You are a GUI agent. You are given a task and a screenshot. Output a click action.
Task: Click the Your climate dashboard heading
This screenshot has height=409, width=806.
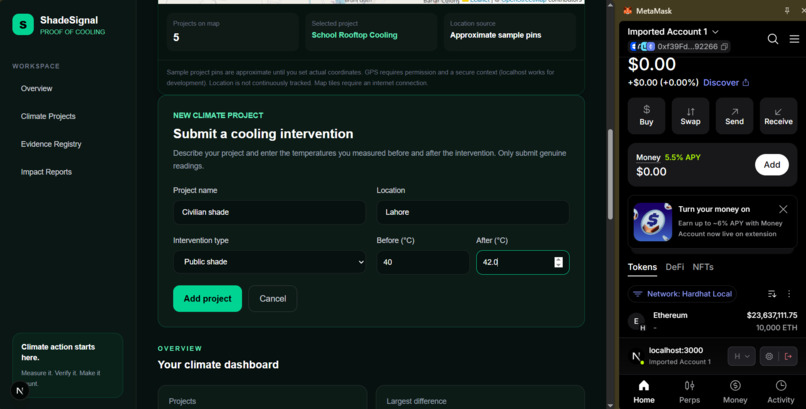point(218,364)
